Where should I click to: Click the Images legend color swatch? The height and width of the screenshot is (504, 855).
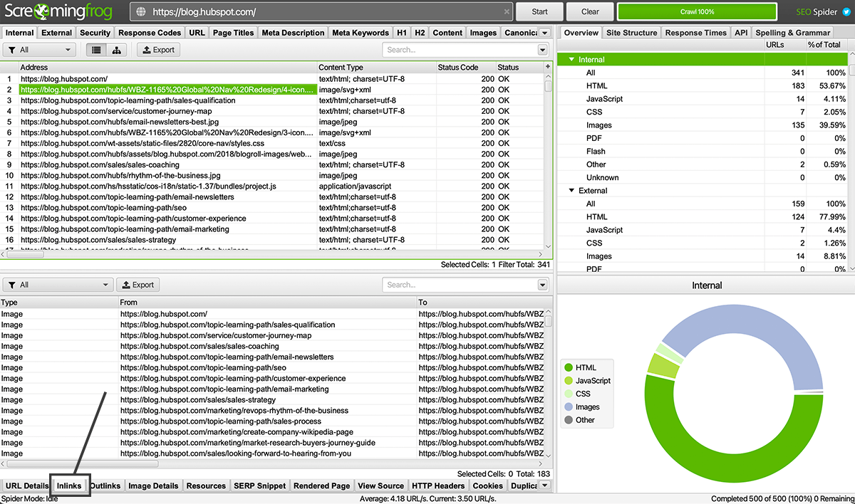569,407
